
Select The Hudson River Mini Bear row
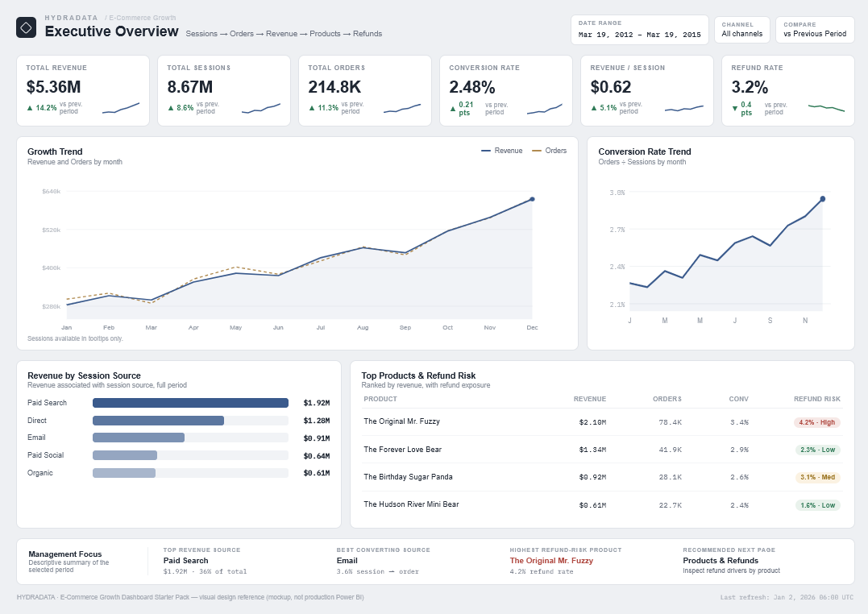[602, 505]
